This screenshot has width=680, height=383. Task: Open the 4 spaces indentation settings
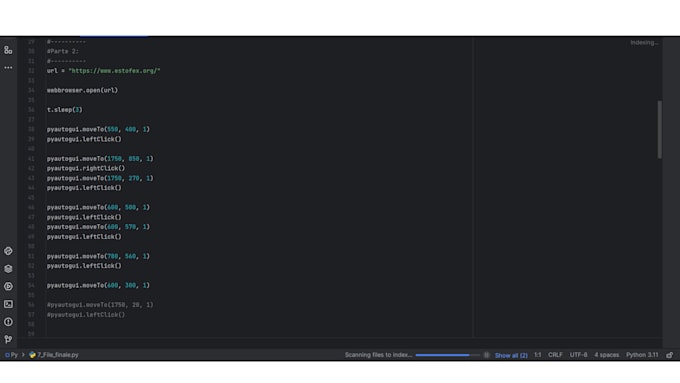(x=606, y=355)
